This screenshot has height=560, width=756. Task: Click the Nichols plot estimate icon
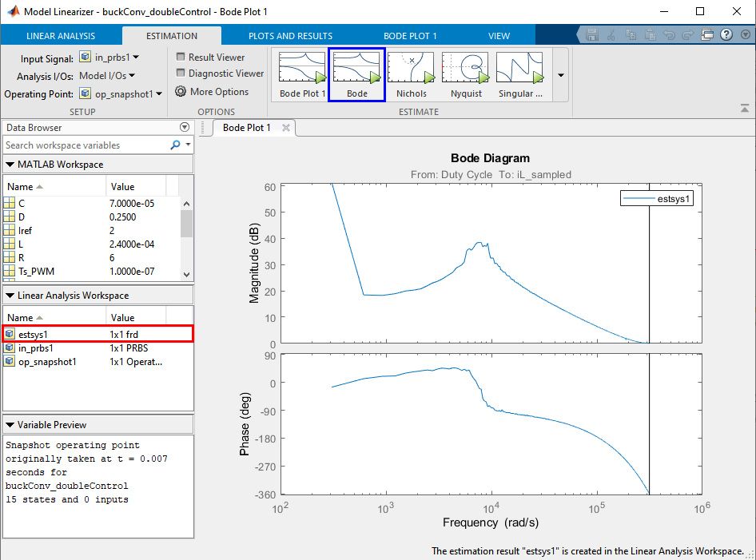tap(411, 70)
